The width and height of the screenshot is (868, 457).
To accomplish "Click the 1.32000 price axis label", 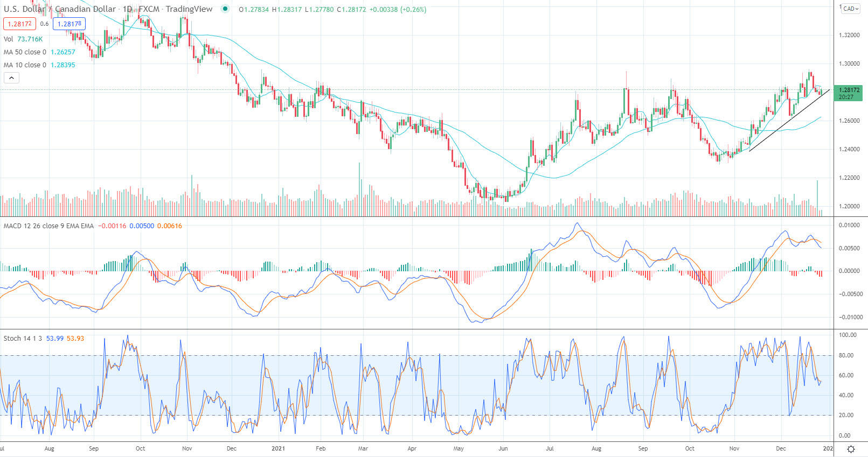I will [x=849, y=36].
